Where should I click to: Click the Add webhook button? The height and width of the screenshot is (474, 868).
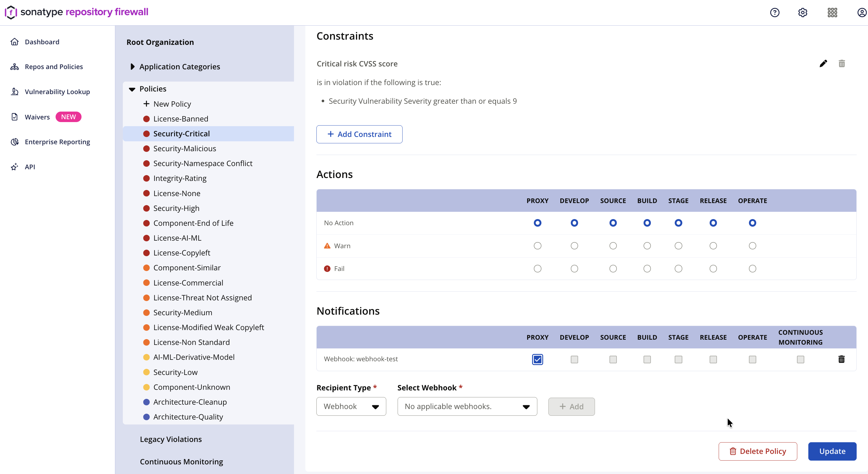point(571,406)
